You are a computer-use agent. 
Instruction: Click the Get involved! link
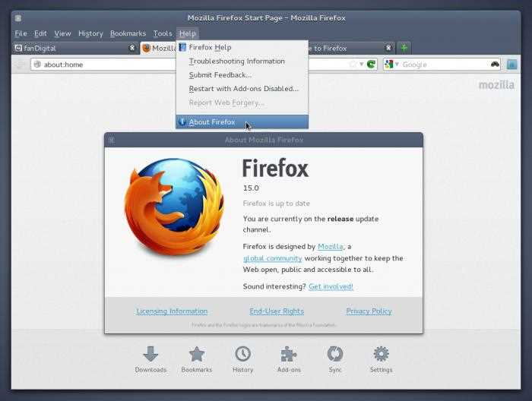331,286
